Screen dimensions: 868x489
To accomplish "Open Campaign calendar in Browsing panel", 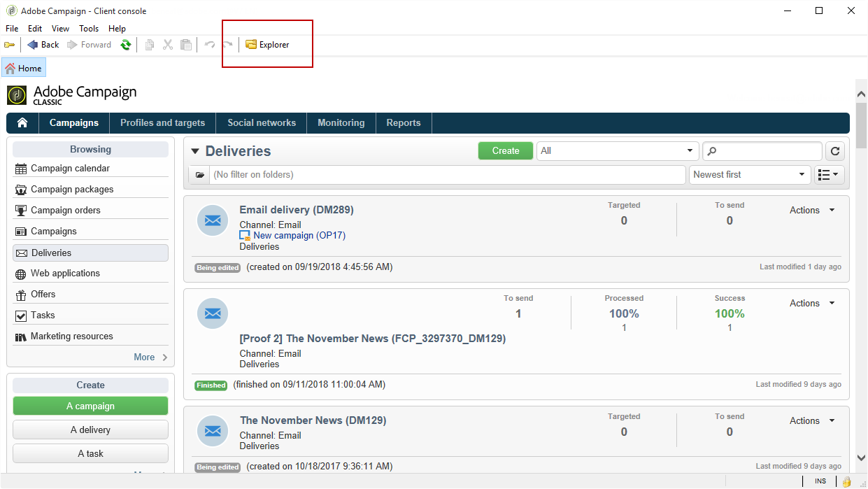I will pos(90,168).
